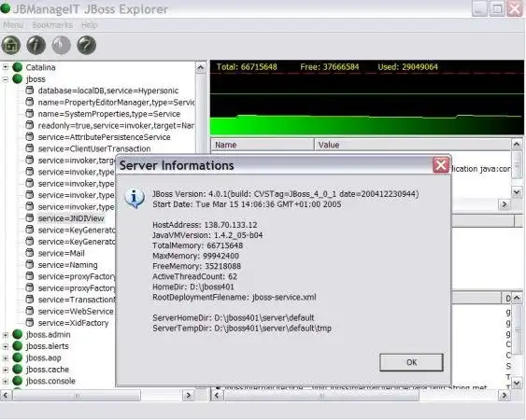This screenshot has width=526, height=420.
Task: Click the home toolbar icon
Action: pos(11,45)
